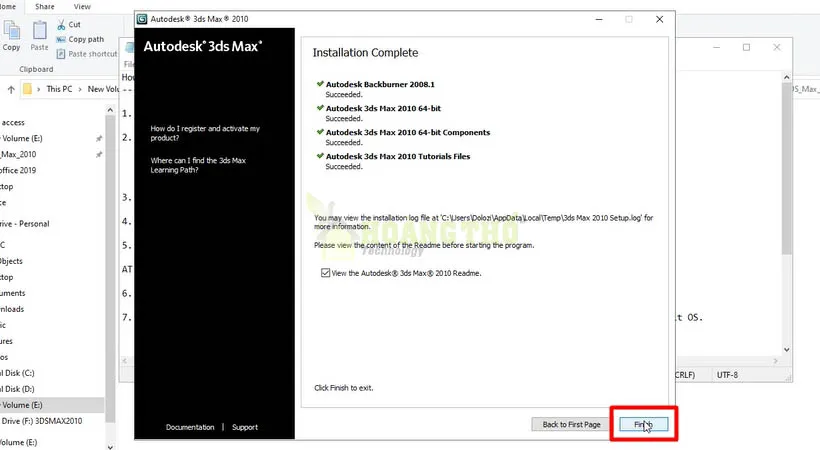
Task: Click the UTF-8 encoding in Notepad status bar
Action: [x=727, y=375]
